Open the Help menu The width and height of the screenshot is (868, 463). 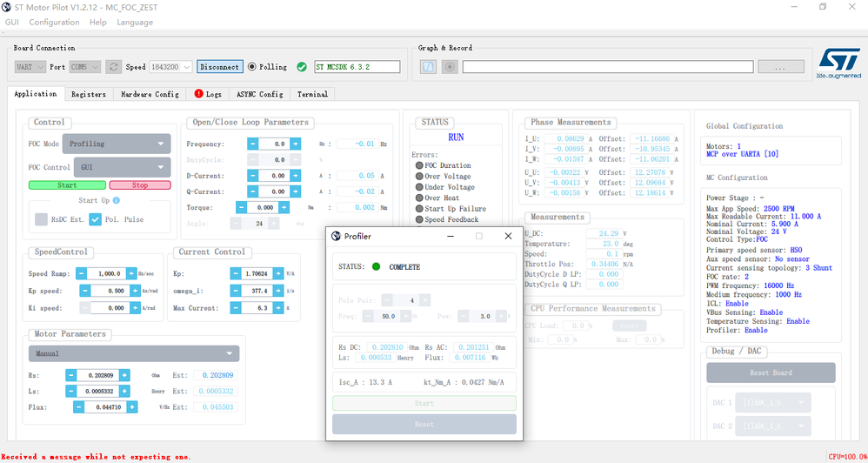tap(98, 22)
